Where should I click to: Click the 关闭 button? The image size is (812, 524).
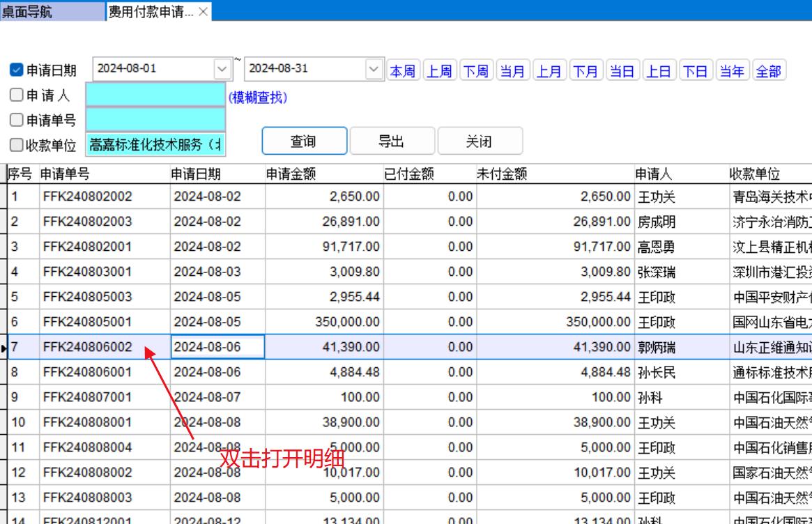[480, 141]
